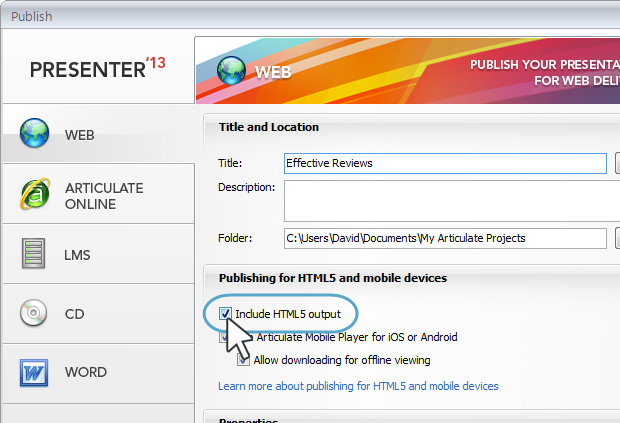The height and width of the screenshot is (423, 620).
Task: Choose the CD publish option
Action: 98,313
